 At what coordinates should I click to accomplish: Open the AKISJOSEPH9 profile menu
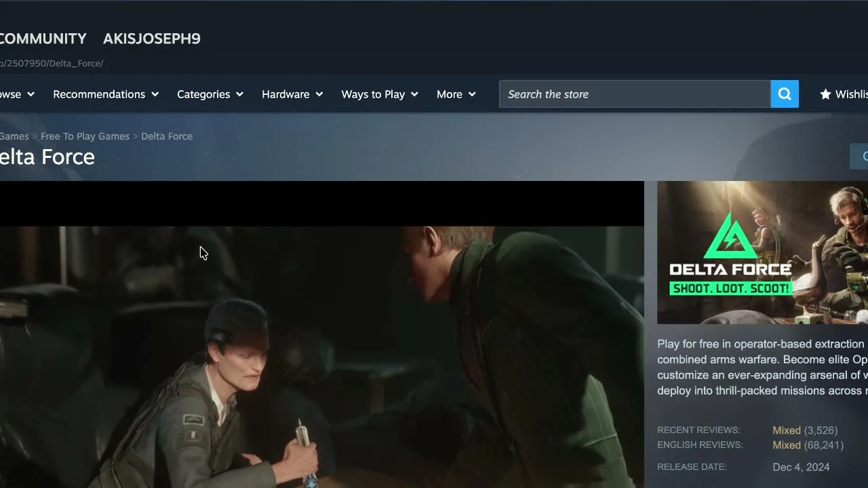tap(152, 39)
